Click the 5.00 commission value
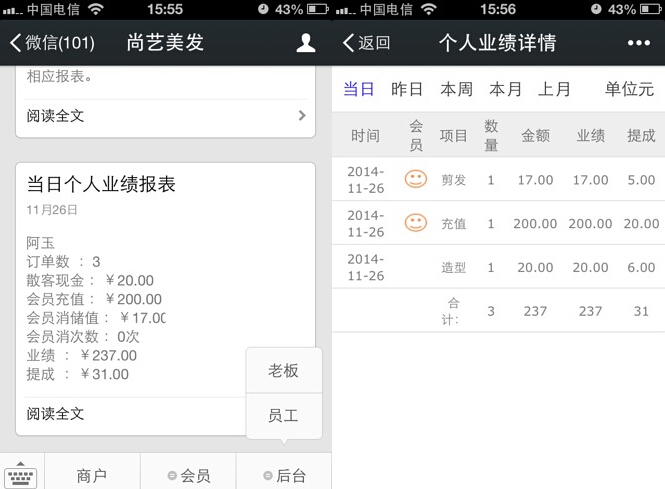Viewport: 665px width, 489px height. pyautogui.click(x=641, y=180)
